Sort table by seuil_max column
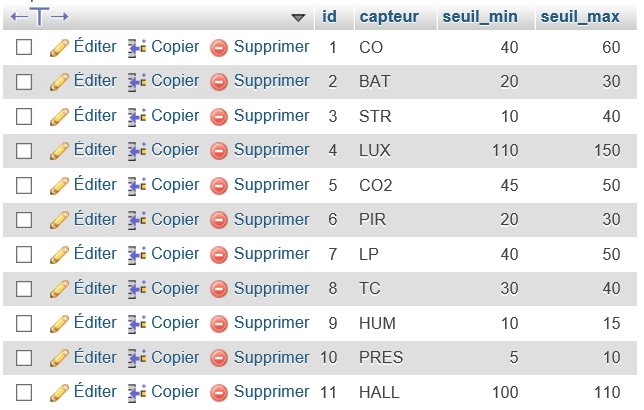This screenshot has width=644, height=410. (x=581, y=17)
